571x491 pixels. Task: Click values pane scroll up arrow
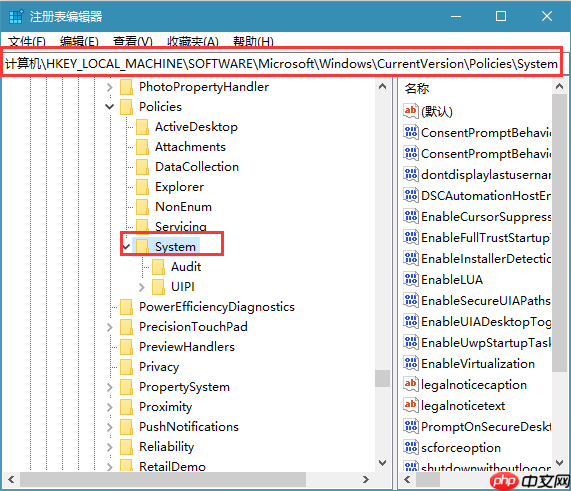[559, 87]
